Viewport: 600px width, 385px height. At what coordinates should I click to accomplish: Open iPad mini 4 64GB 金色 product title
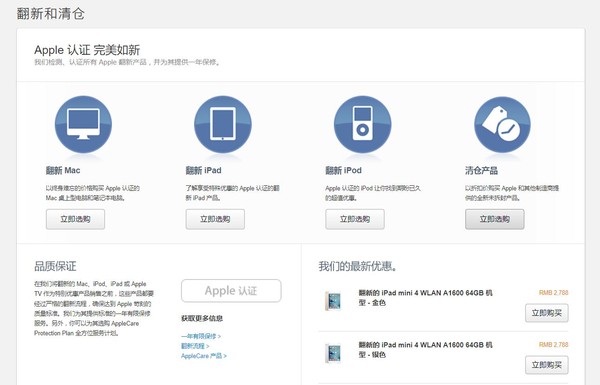click(426, 298)
